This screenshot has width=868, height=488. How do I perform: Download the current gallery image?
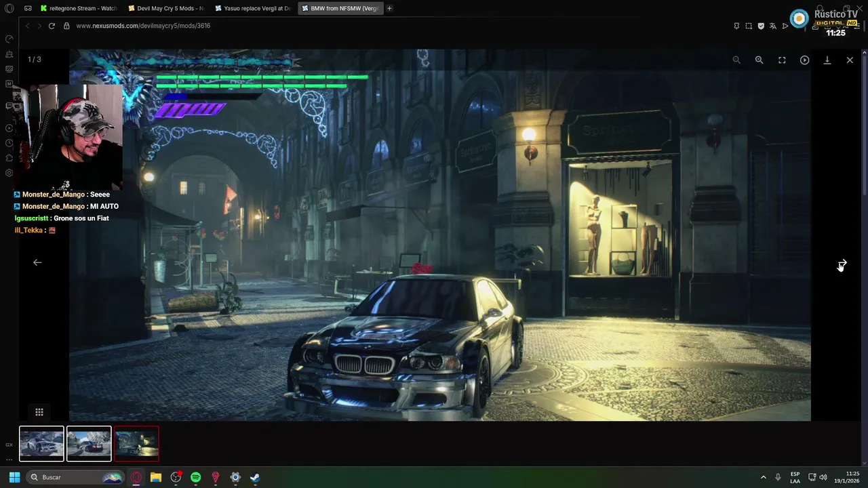point(827,60)
